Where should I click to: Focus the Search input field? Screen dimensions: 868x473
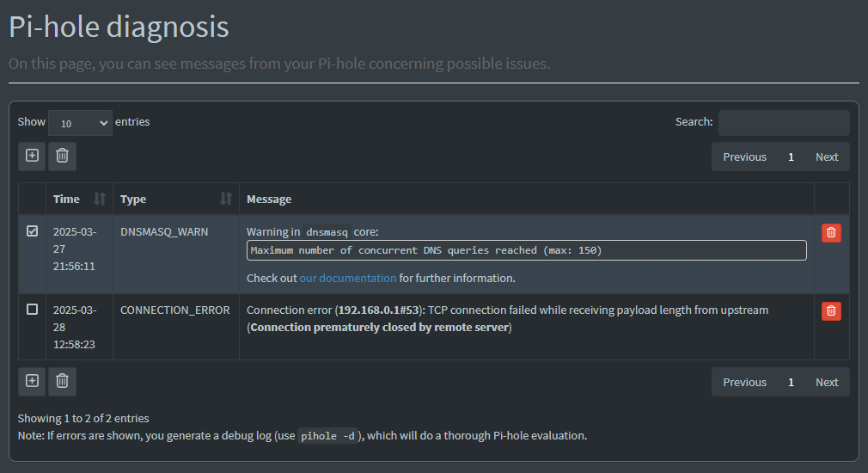coord(784,122)
